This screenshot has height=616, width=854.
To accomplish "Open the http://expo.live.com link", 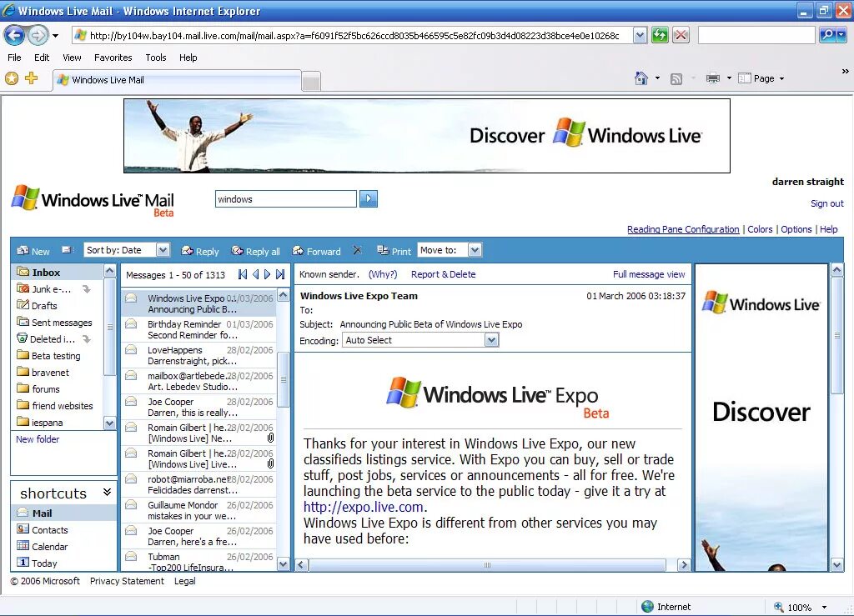I will [364, 507].
